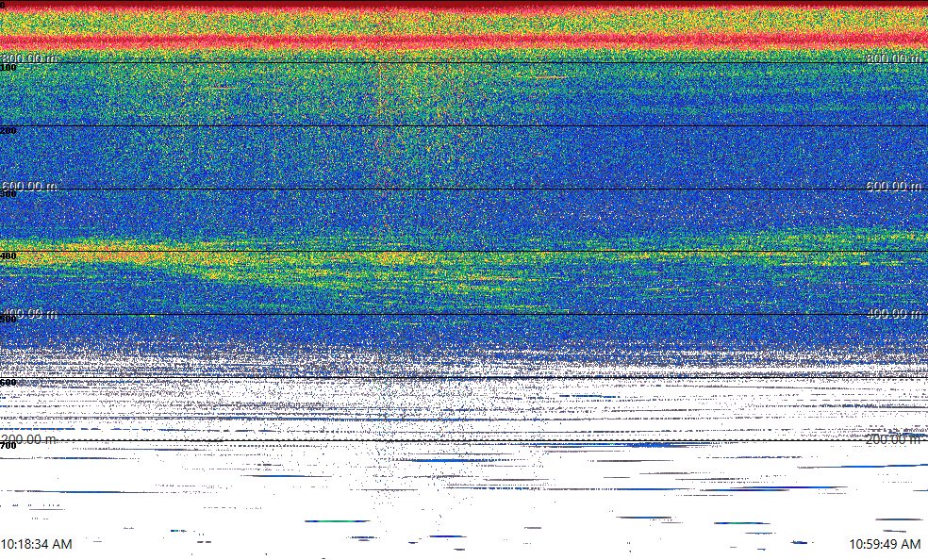
Task: Click the 100 range scale label
Action: tap(8, 68)
